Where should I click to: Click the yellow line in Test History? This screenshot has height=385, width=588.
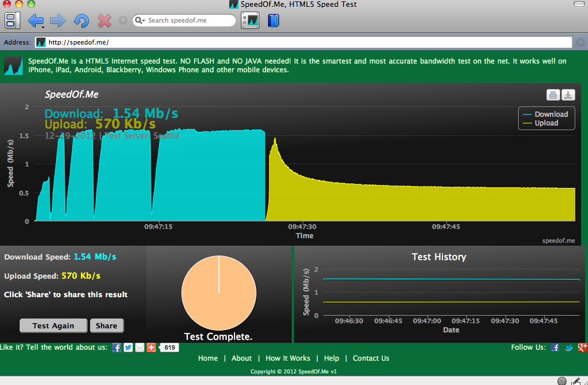(x=451, y=302)
